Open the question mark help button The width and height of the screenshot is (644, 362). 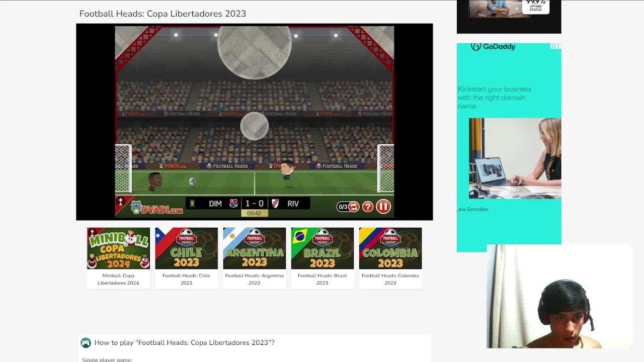click(x=368, y=207)
